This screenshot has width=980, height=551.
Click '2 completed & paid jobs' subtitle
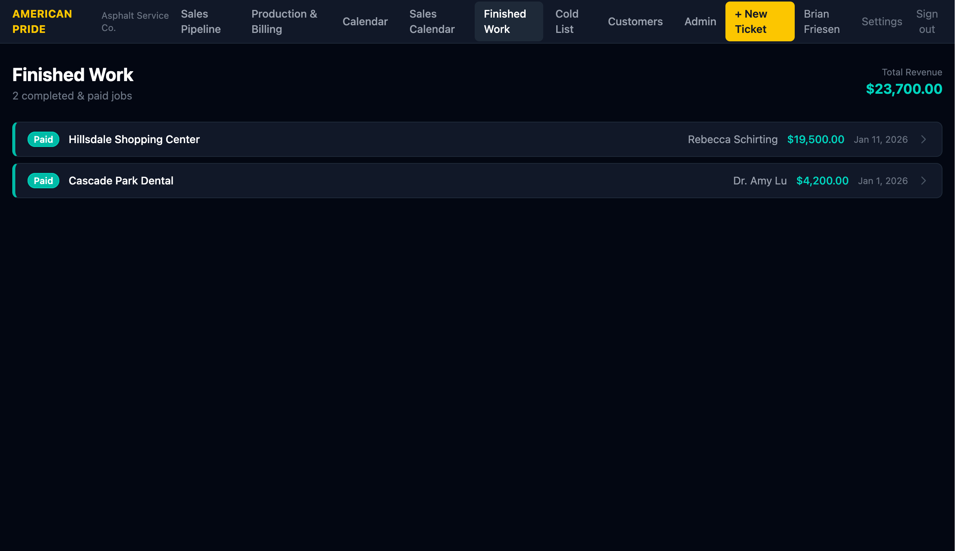pos(72,96)
